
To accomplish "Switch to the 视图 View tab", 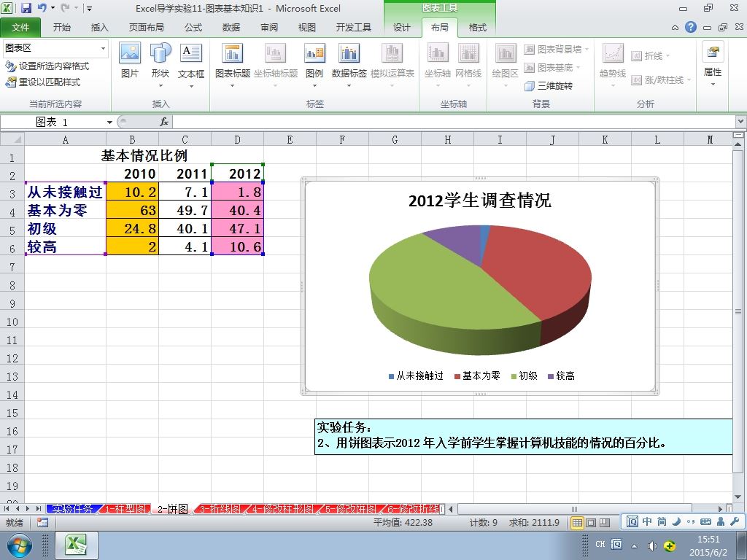I will tap(307, 28).
